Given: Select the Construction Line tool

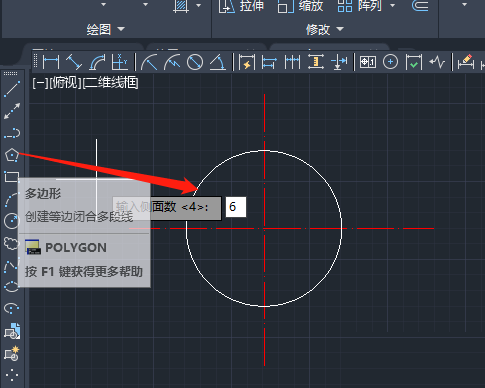Looking at the screenshot, I should (12, 111).
